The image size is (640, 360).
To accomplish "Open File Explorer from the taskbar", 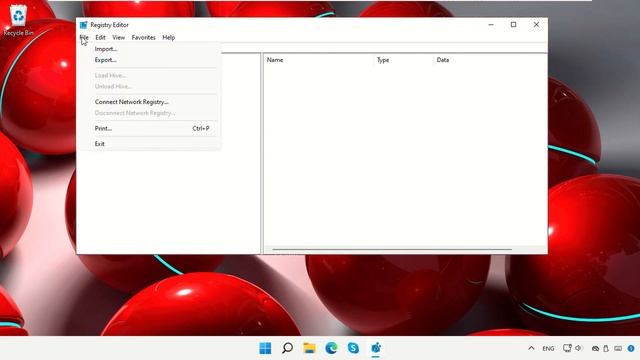I will pyautogui.click(x=309, y=348).
